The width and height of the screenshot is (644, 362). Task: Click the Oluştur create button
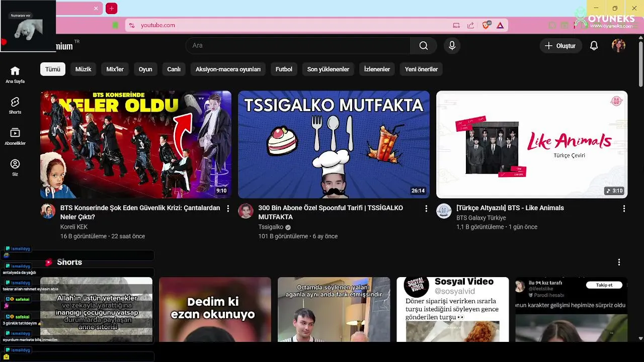tap(561, 46)
